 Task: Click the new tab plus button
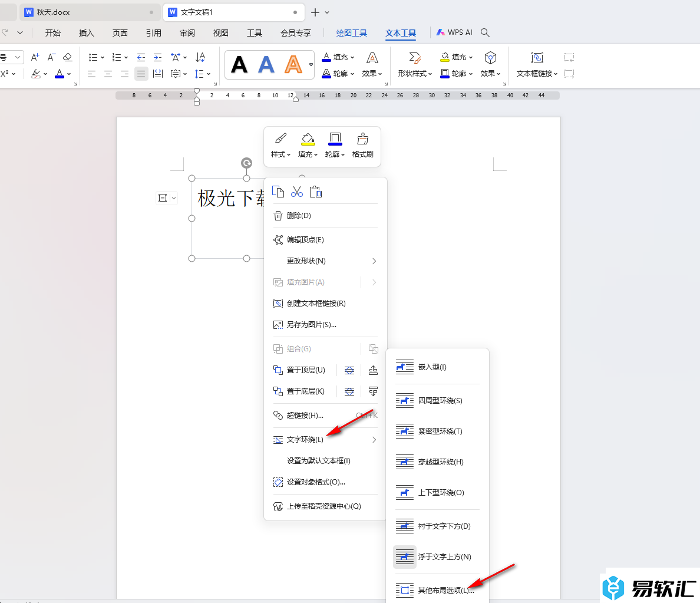pos(315,12)
